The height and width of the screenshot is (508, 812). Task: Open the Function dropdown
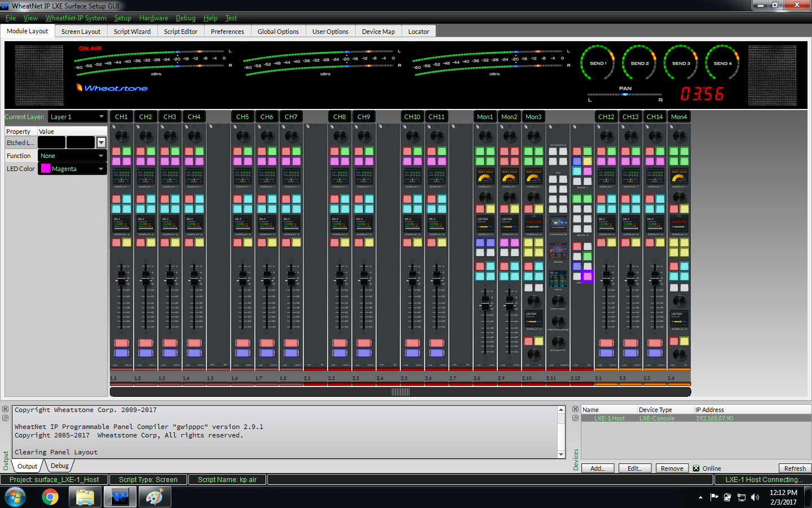72,156
